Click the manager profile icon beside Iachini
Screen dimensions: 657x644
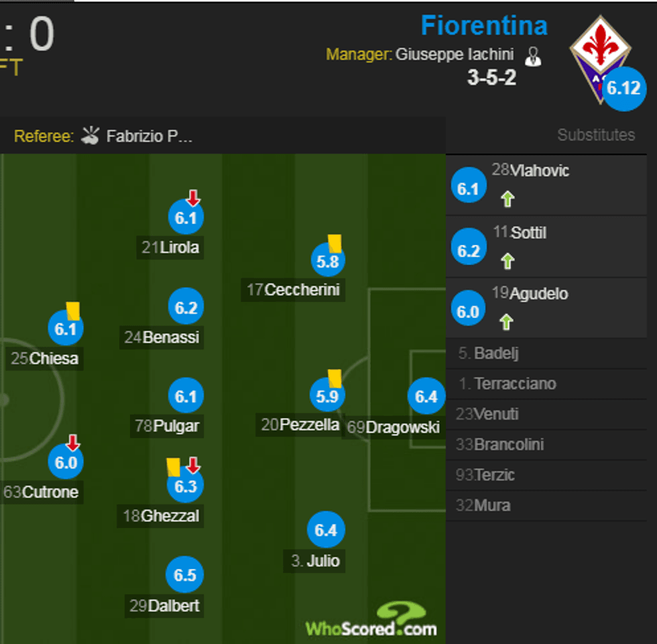(x=533, y=56)
